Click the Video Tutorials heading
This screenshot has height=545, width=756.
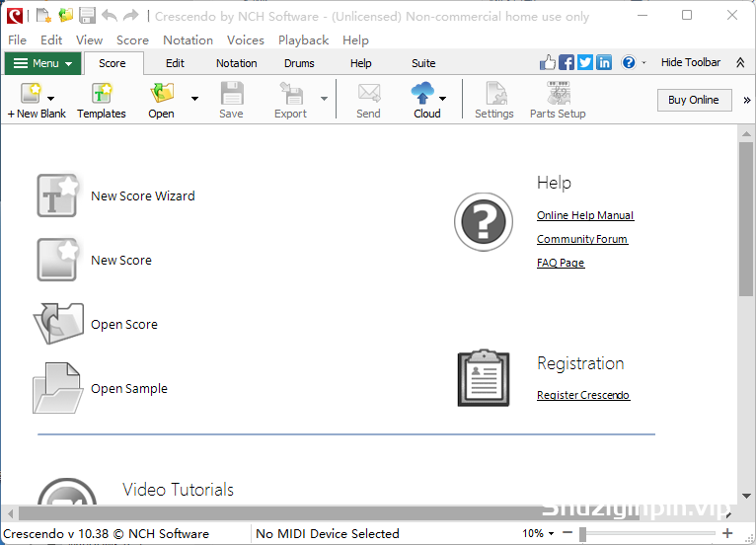[178, 490]
